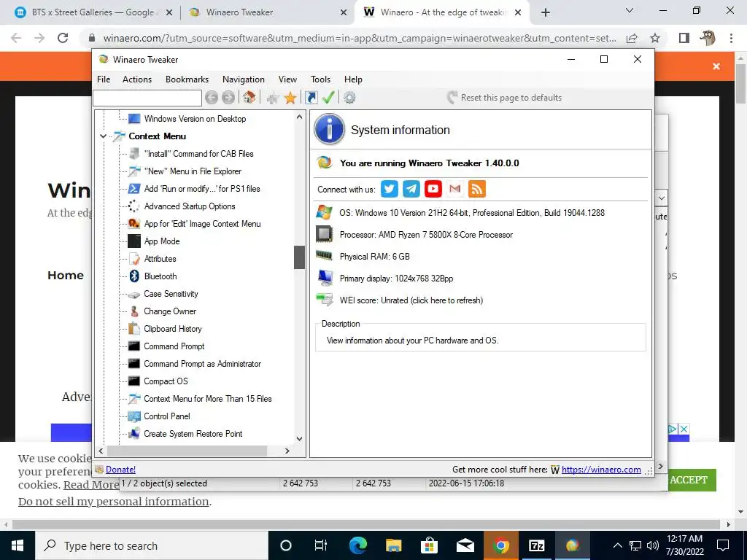Image resolution: width=747 pixels, height=560 pixels.
Task: Click the RAM module icon
Action: pos(324,255)
